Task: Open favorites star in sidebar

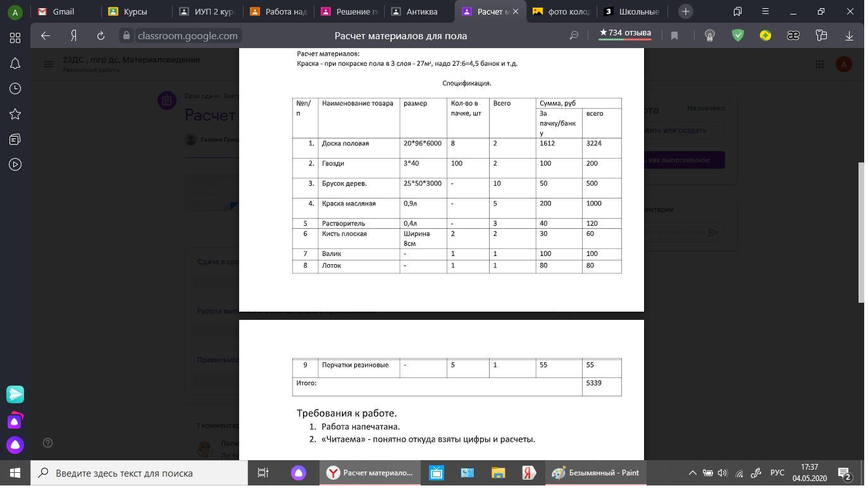Action: [15, 114]
